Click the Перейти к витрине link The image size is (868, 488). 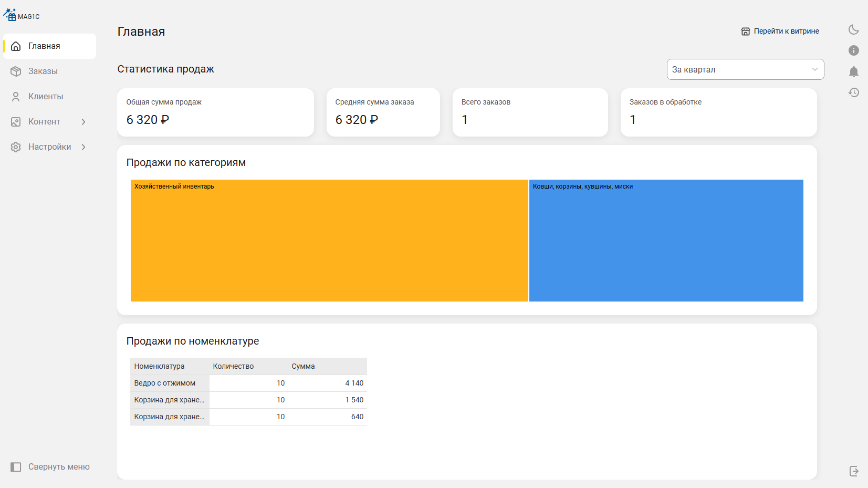click(786, 32)
